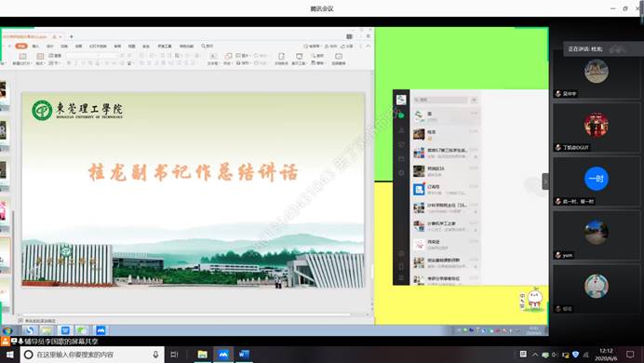The image size is (644, 363).
Task: Expand the collapsed participant panel arrow
Action: click(545, 181)
